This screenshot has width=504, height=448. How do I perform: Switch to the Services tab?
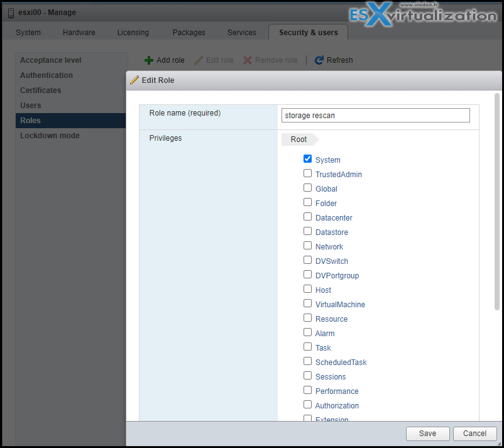pyautogui.click(x=242, y=33)
